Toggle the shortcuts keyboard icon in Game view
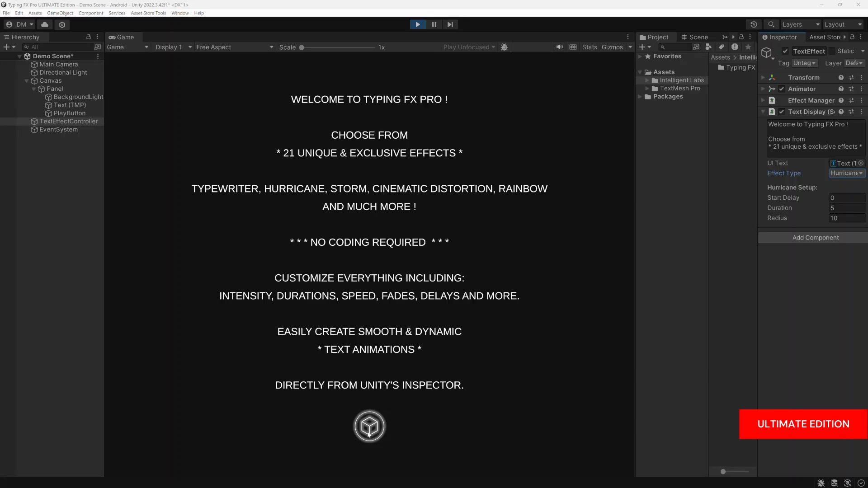The height and width of the screenshot is (488, 868). coord(573,47)
